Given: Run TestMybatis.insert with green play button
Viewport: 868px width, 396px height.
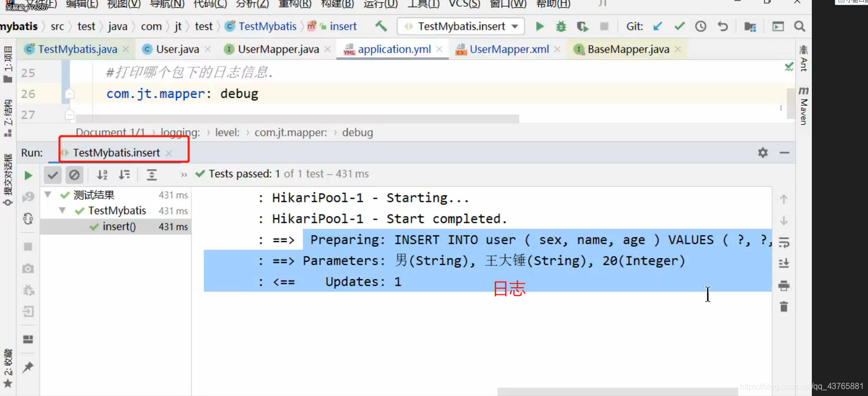Looking at the screenshot, I should pos(540,26).
